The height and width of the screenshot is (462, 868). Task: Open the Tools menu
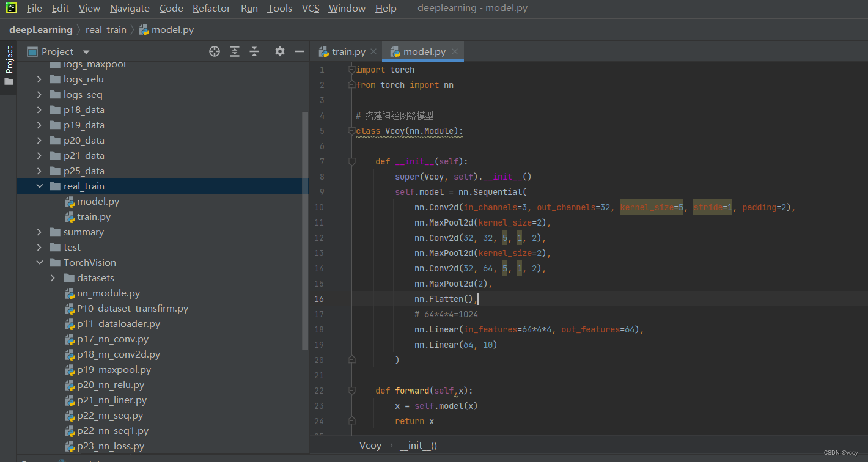coord(280,8)
